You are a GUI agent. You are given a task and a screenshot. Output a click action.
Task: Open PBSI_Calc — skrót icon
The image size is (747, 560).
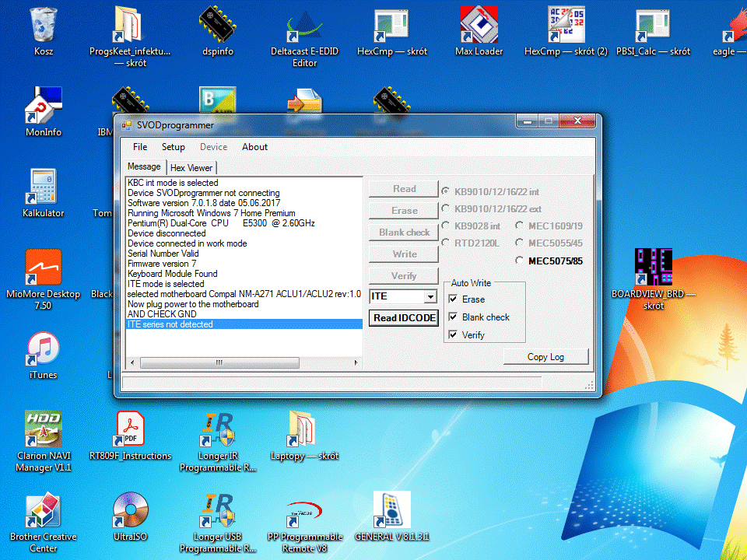pyautogui.click(x=653, y=25)
